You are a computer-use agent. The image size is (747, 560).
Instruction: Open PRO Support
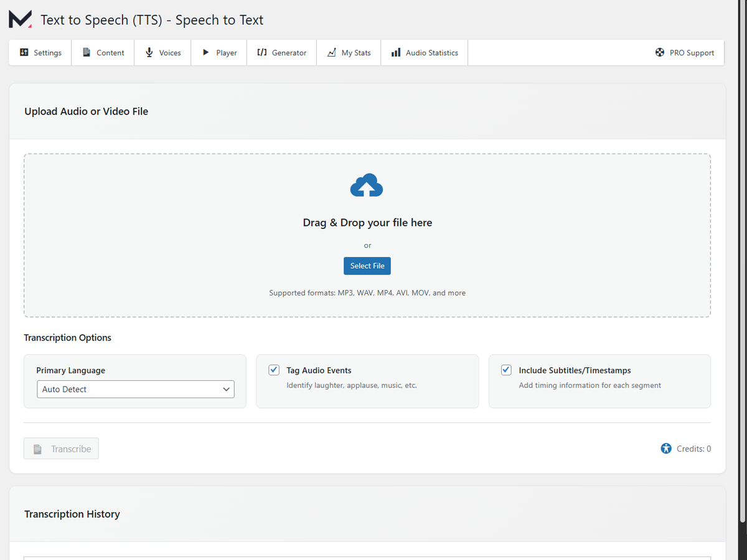pos(685,52)
